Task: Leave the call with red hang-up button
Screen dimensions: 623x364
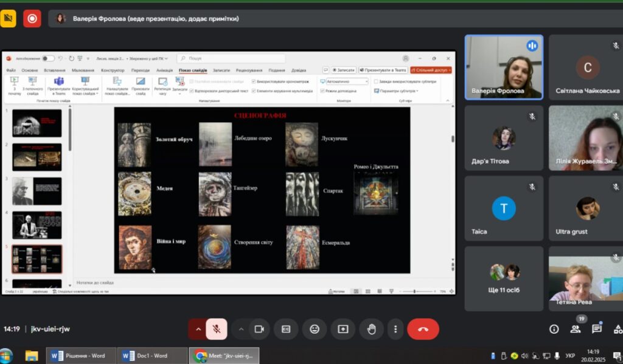Action: tap(423, 329)
